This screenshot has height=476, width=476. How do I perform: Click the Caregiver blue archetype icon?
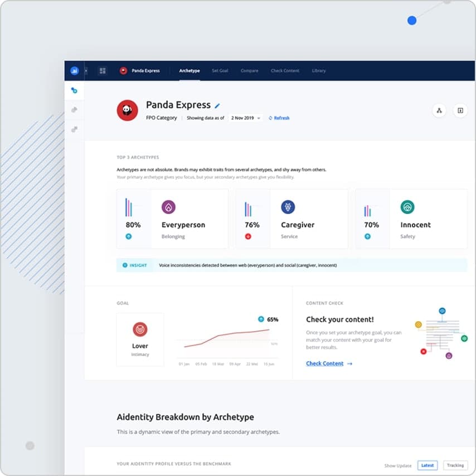(288, 207)
